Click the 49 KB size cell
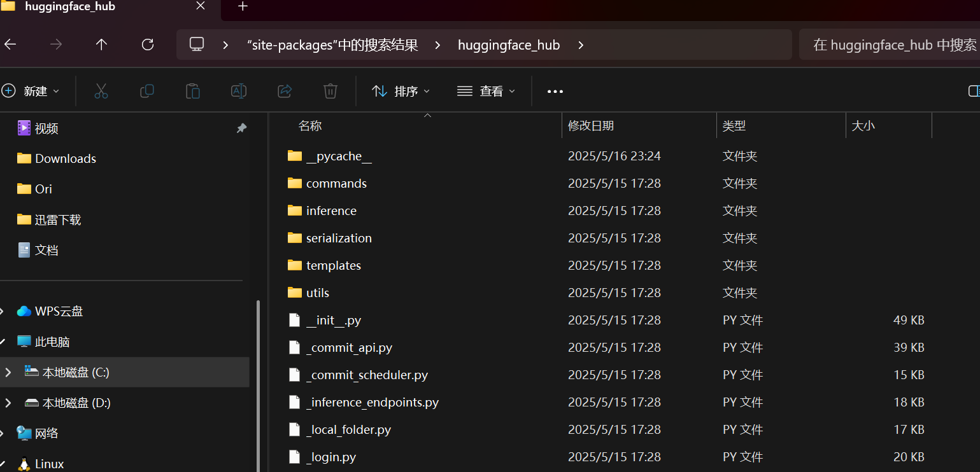 (909, 320)
